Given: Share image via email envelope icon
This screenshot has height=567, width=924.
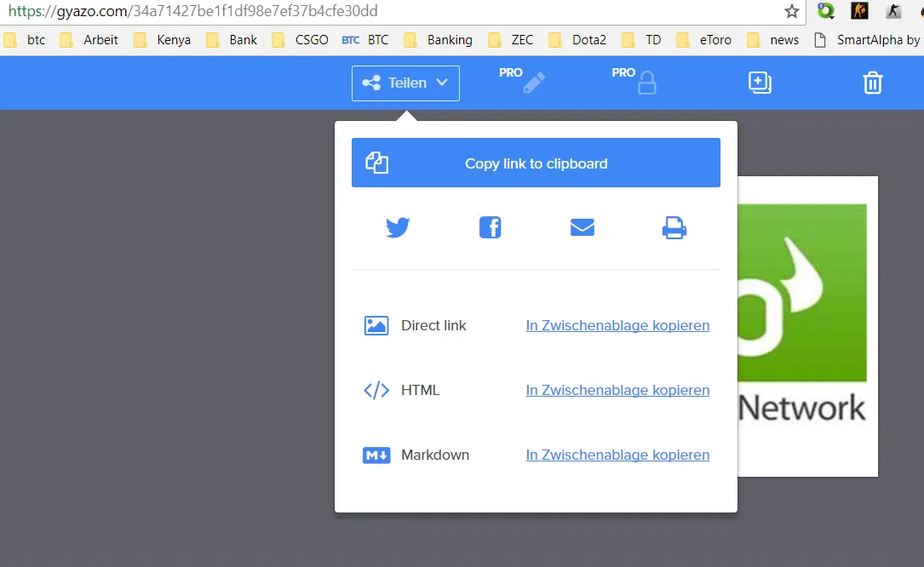Looking at the screenshot, I should [583, 227].
